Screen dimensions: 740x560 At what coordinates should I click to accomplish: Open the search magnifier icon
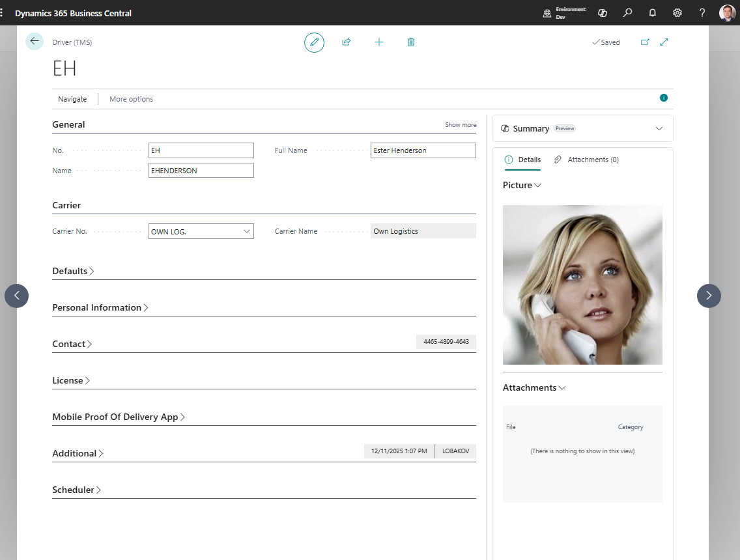(x=628, y=13)
